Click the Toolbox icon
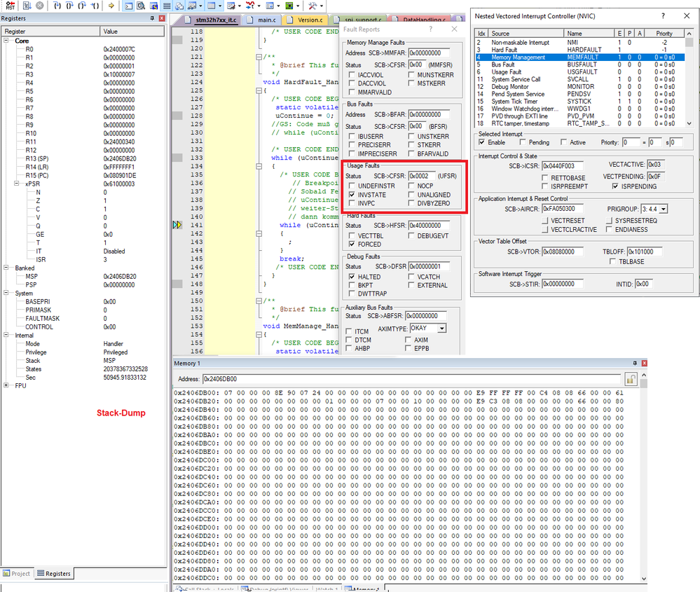700x592 pixels. point(313,6)
